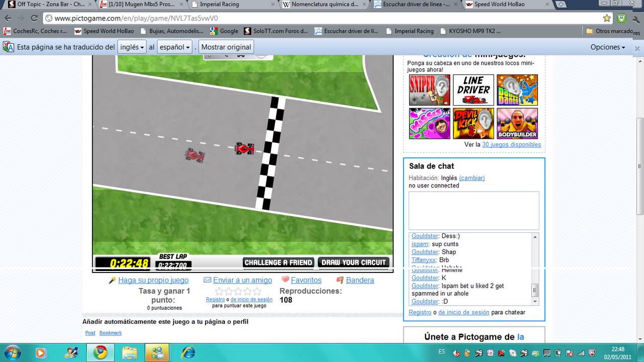Click the fifth rating star
Image resolution: width=644 pixels, height=362 pixels.
pyautogui.click(x=257, y=291)
